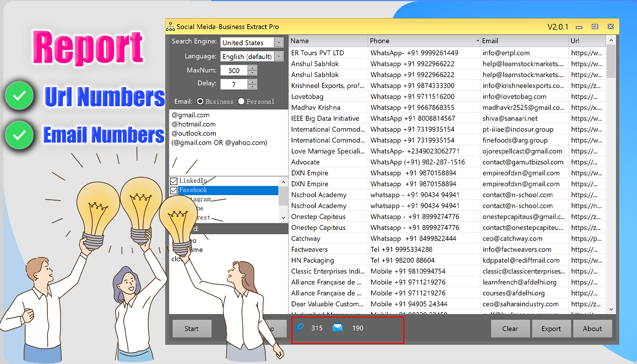Click the @hotmail.com domain line

tap(194, 124)
